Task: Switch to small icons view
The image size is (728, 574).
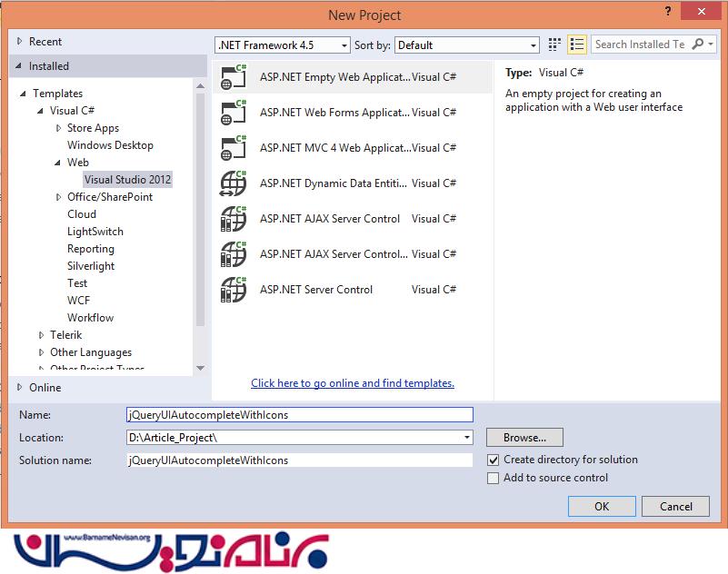Action: (555, 45)
